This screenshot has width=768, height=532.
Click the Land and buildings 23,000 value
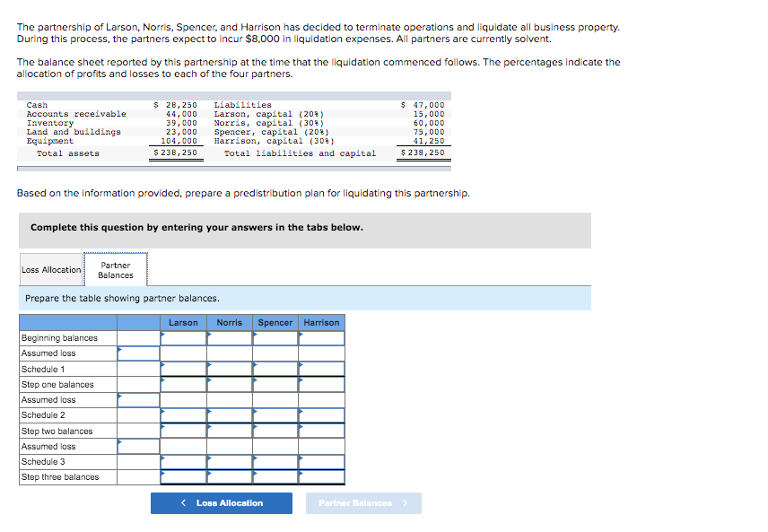tap(181, 132)
